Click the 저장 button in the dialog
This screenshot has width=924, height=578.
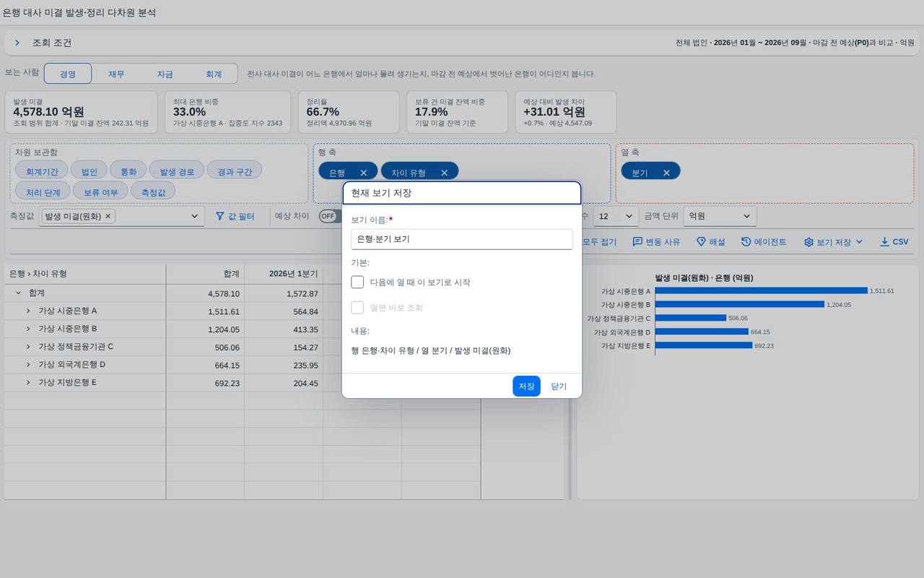(526, 387)
